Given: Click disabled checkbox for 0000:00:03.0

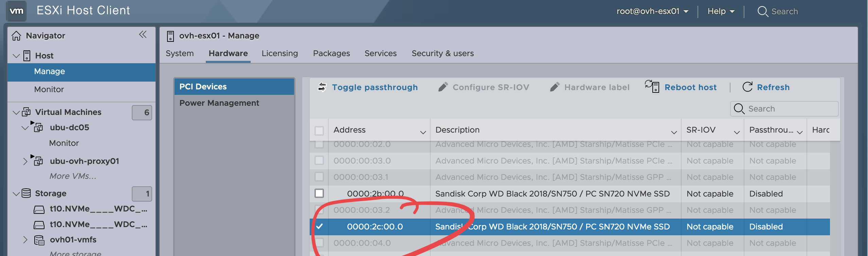Looking at the screenshot, I should tap(319, 160).
